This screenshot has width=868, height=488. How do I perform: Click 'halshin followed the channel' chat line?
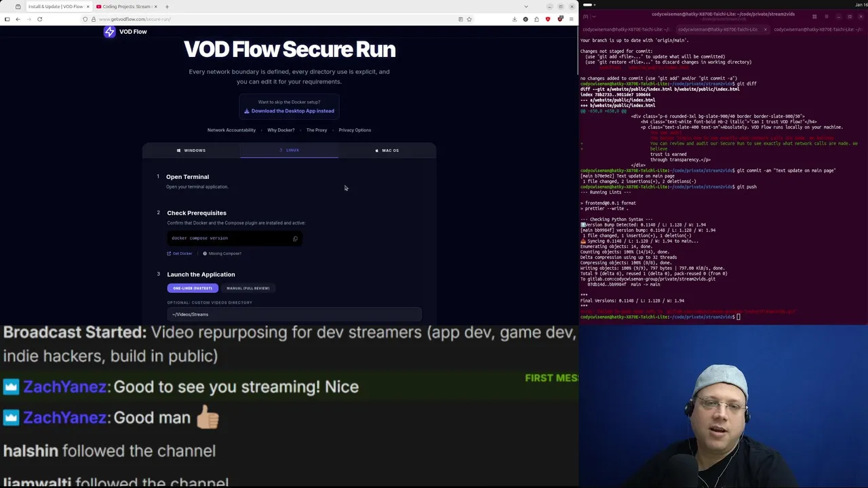[x=109, y=451]
